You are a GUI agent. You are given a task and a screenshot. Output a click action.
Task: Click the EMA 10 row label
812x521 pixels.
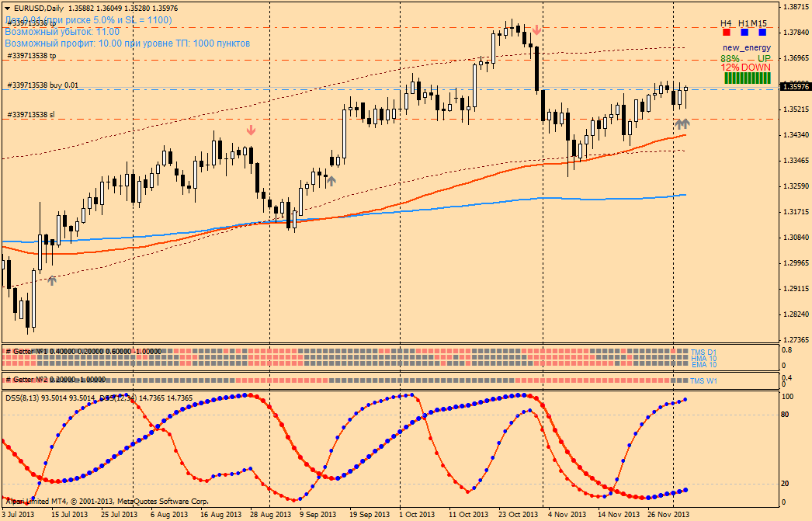coord(704,365)
